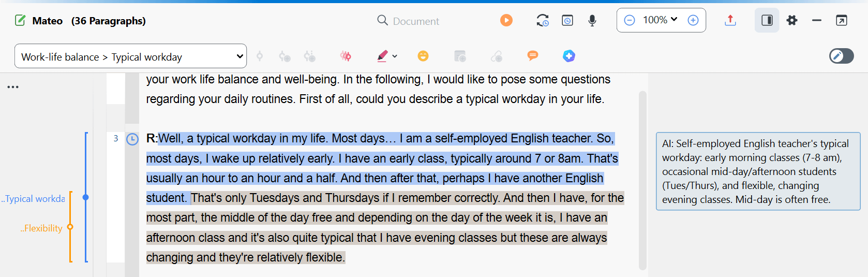Click the red export upload icon
Image resolution: width=868 pixels, height=277 pixels.
pyautogui.click(x=730, y=20)
